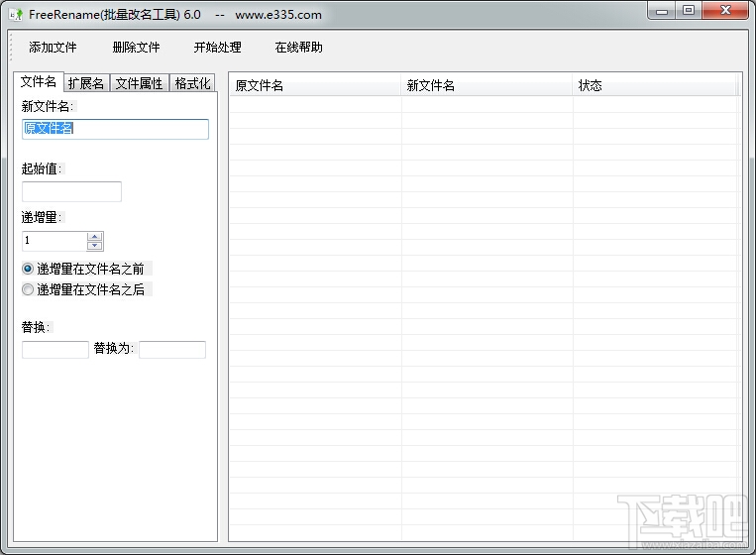The image size is (756, 555).
Task: Switch to the 文件名 tab
Action: (x=39, y=81)
